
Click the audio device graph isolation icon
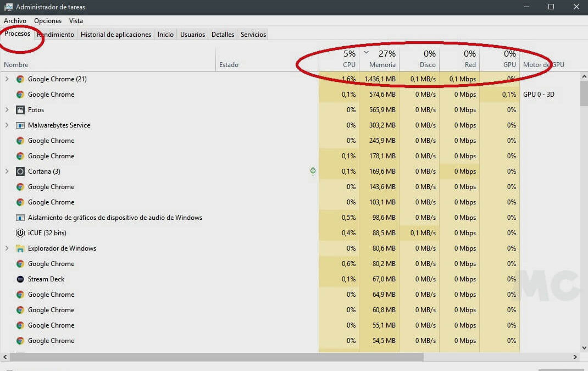[x=20, y=218]
